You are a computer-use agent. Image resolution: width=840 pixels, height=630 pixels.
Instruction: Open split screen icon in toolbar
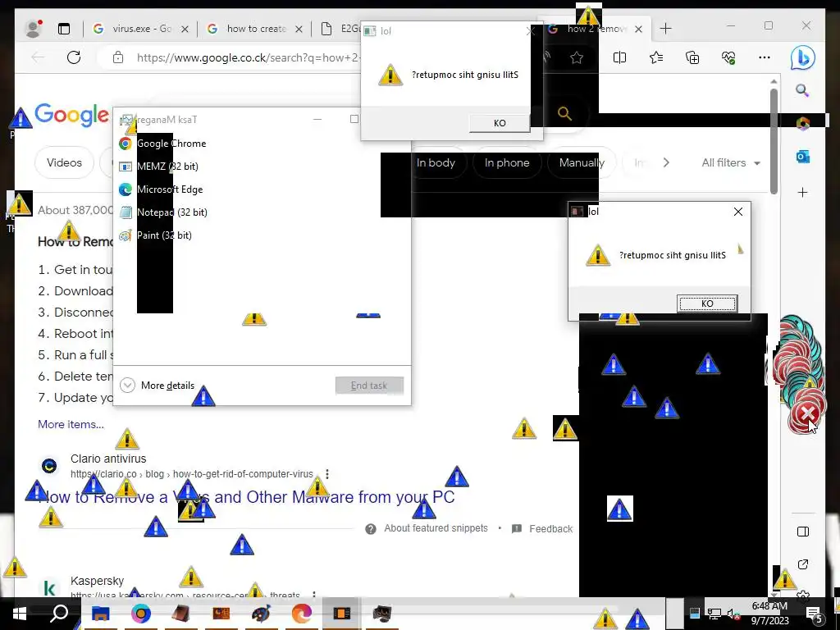coord(620,57)
